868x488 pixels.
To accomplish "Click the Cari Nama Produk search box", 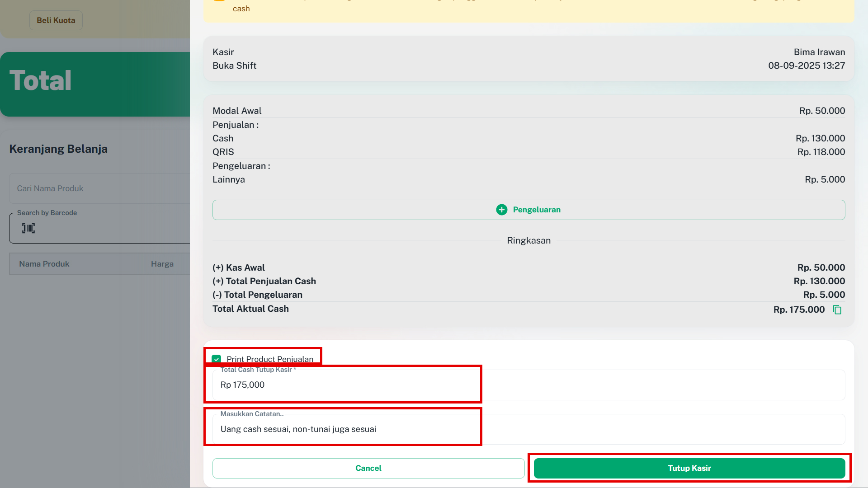I will (99, 188).
